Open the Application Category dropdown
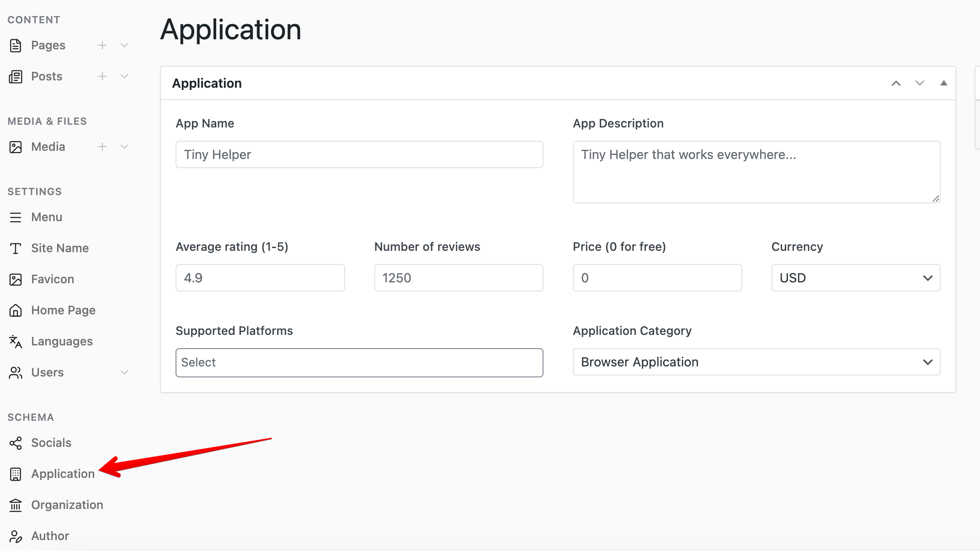Screen dimensions: 980x551 point(756,362)
